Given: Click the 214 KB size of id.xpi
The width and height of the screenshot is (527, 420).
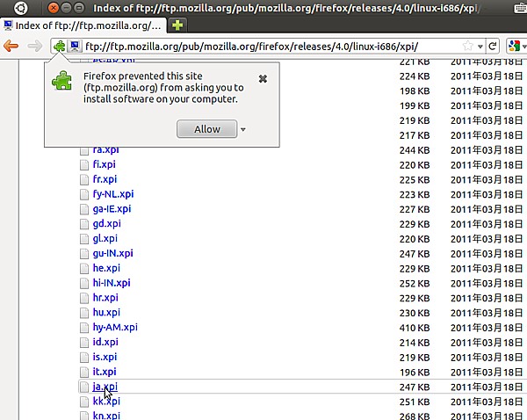Looking at the screenshot, I should [x=415, y=343].
